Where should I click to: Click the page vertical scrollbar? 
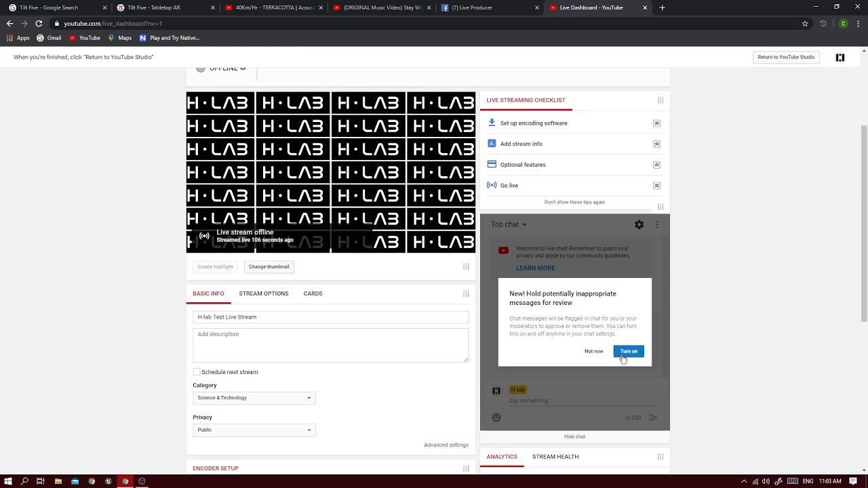pos(864,224)
